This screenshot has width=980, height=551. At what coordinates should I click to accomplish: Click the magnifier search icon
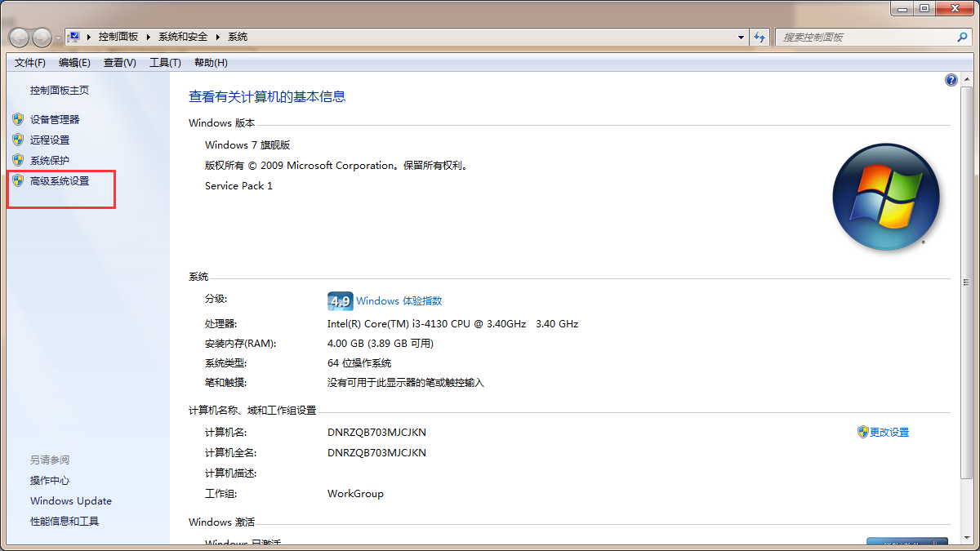pos(962,37)
